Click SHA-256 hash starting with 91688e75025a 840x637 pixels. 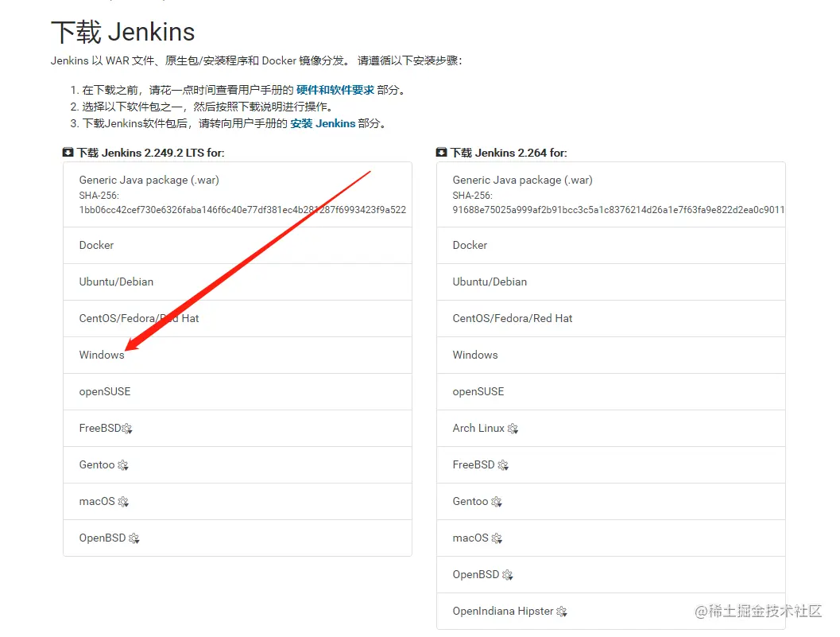coord(618,210)
